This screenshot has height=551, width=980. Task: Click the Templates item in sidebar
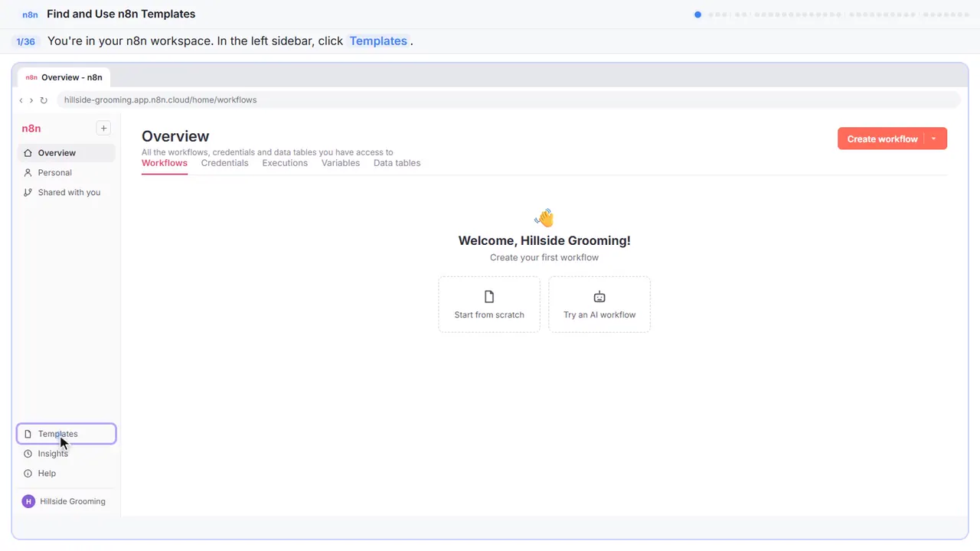coord(66,434)
